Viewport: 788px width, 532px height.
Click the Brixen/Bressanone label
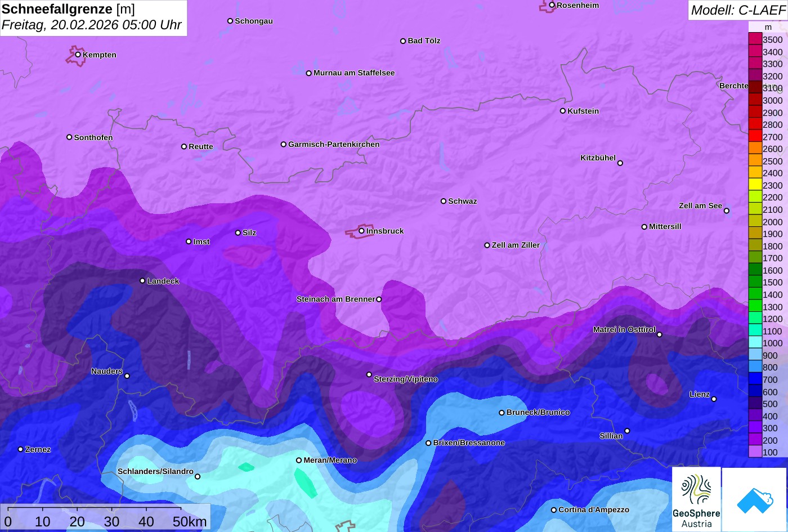click(x=469, y=442)
